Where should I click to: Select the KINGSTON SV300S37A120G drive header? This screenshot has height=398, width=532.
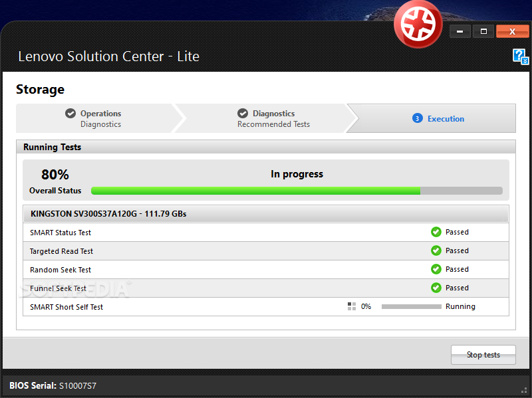[x=266, y=214]
